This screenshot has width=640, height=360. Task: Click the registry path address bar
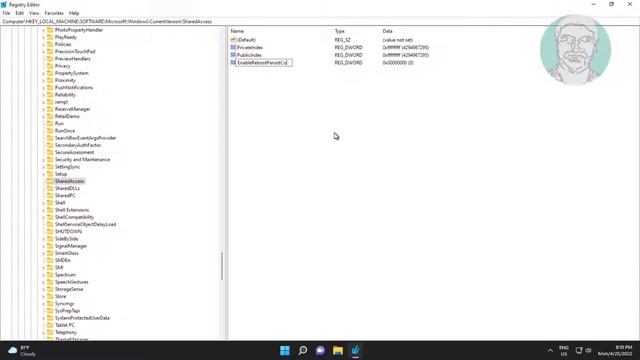[320, 21]
